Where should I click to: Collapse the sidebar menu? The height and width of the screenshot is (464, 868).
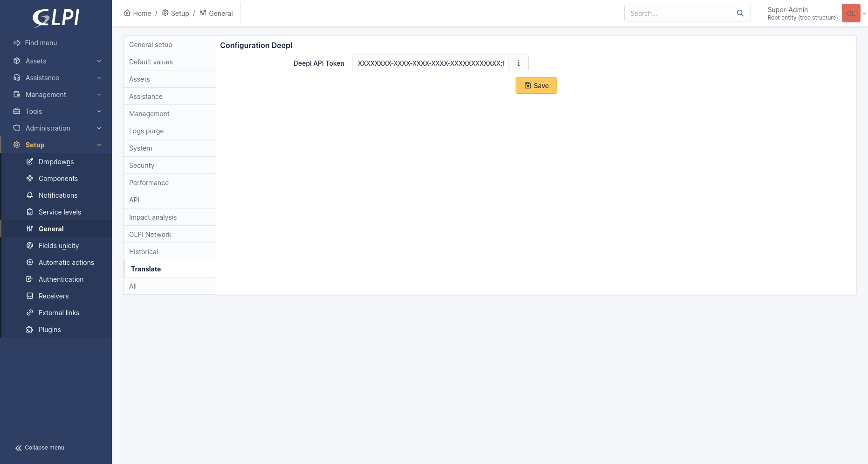[40, 448]
